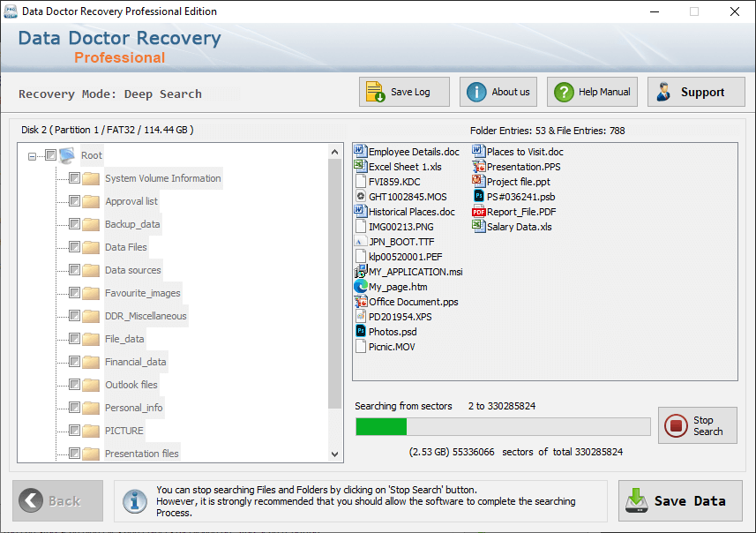Click the Presentation.PPS icon

(478, 167)
